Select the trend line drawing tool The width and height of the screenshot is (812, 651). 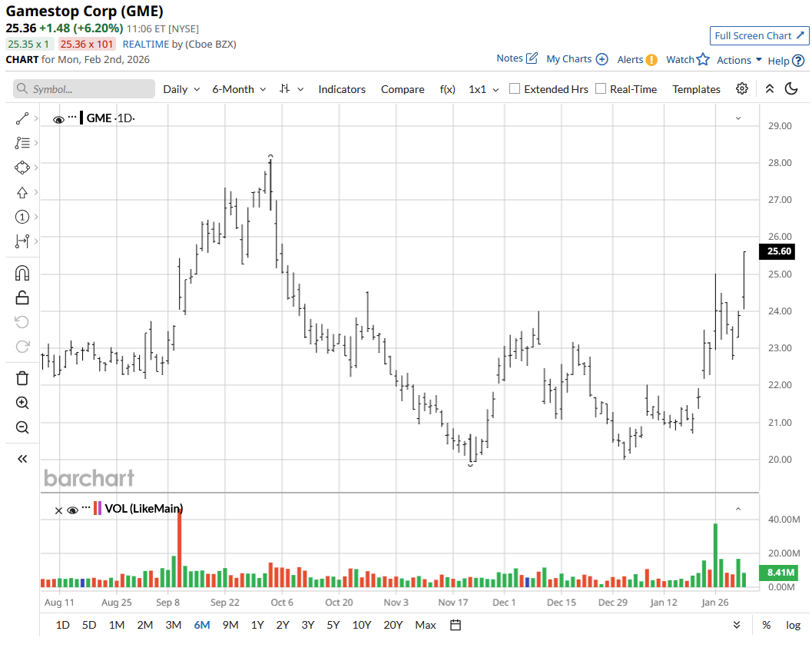22,118
